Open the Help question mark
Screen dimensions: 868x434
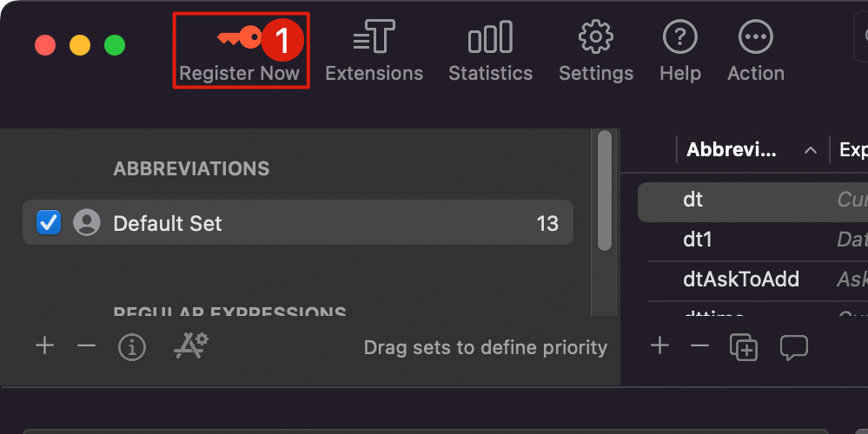click(x=679, y=52)
